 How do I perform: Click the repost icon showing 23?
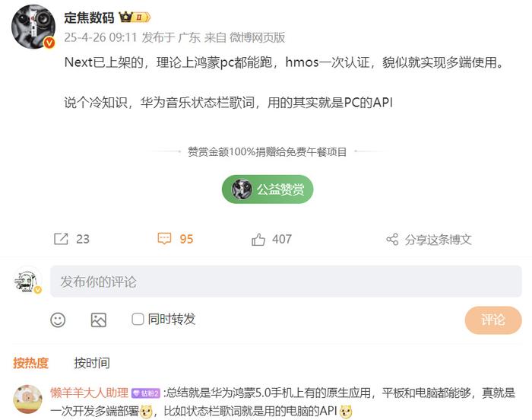[x=61, y=239]
